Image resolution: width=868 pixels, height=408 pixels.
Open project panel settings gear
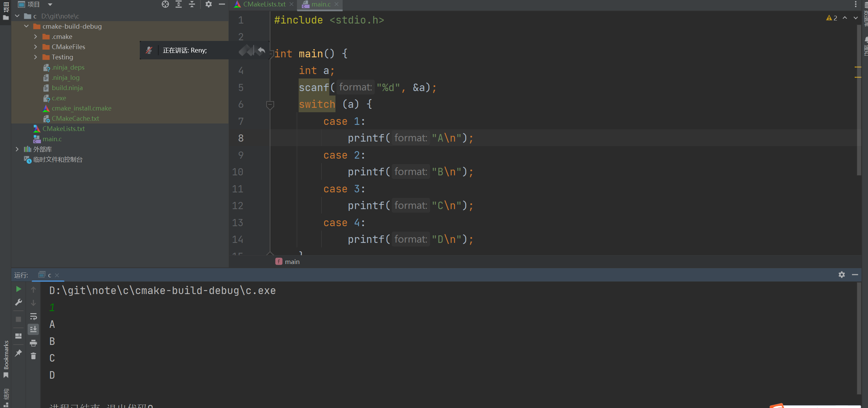[x=209, y=4]
